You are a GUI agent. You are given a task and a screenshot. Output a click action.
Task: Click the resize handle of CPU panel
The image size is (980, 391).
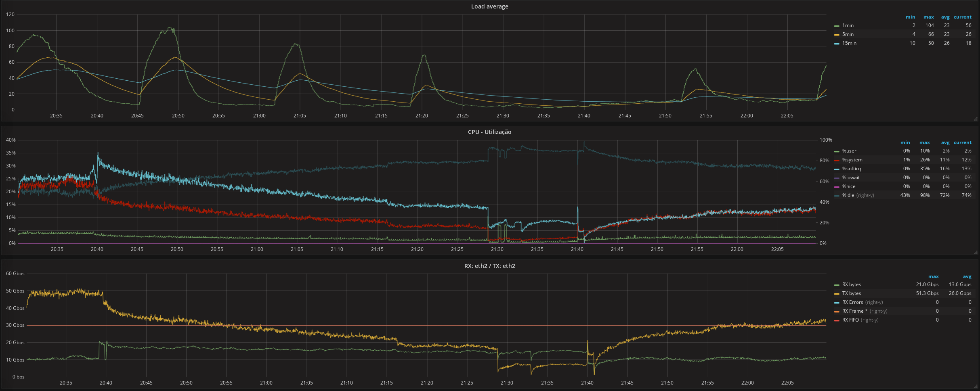[x=976, y=253]
